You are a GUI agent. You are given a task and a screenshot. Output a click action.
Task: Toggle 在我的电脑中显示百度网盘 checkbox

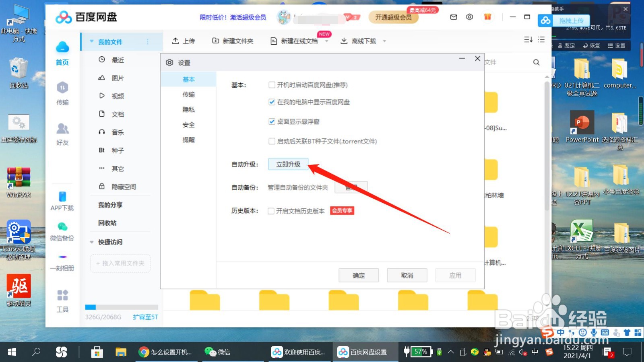coord(272,102)
